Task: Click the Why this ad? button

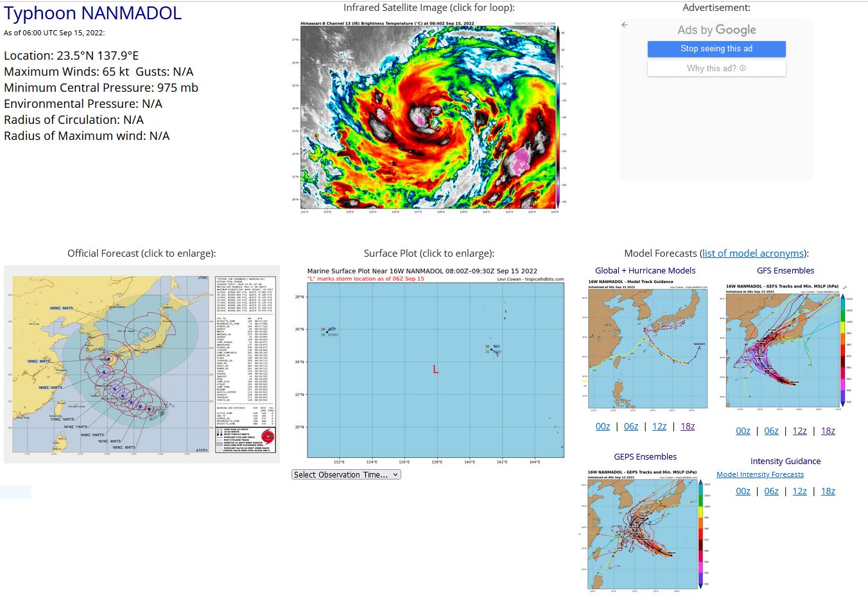Action: (716, 68)
